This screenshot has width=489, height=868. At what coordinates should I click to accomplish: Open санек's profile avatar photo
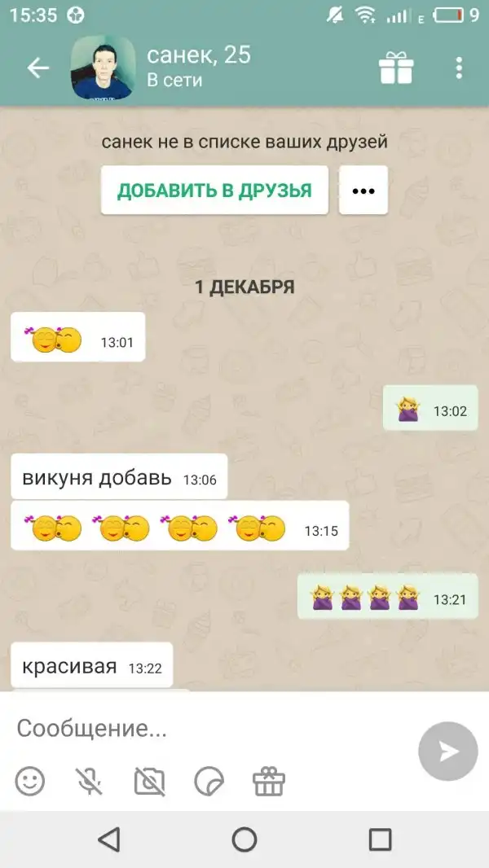pyautogui.click(x=103, y=68)
